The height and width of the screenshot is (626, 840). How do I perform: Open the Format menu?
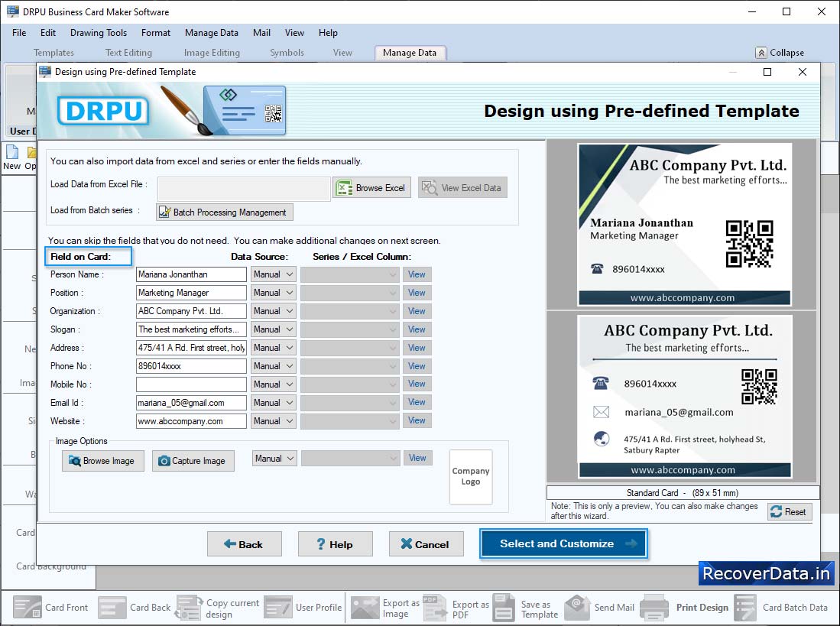(x=156, y=33)
